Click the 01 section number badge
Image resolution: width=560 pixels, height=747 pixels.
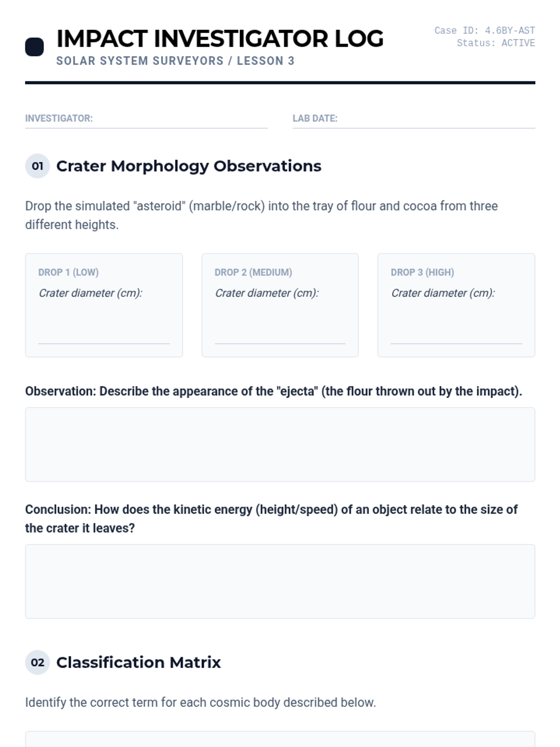click(x=37, y=166)
